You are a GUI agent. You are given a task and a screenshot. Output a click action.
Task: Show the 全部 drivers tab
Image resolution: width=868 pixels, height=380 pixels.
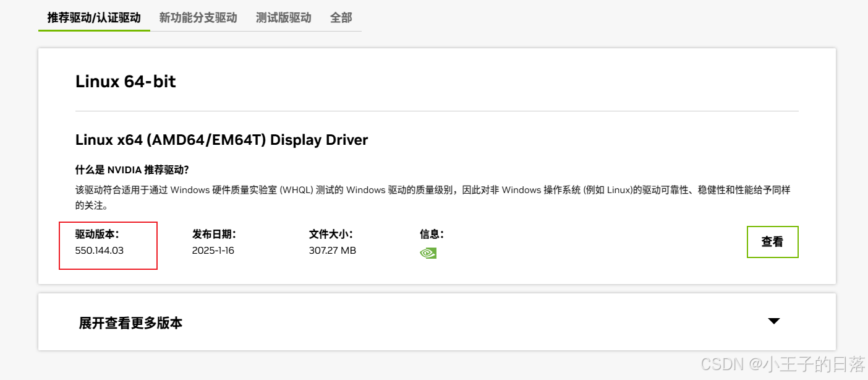click(x=341, y=17)
